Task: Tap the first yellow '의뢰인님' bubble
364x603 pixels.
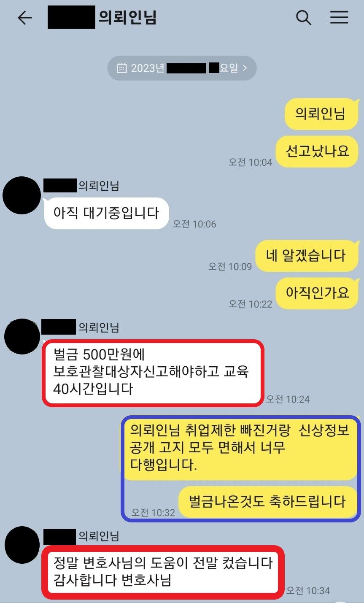Action: 320,114
